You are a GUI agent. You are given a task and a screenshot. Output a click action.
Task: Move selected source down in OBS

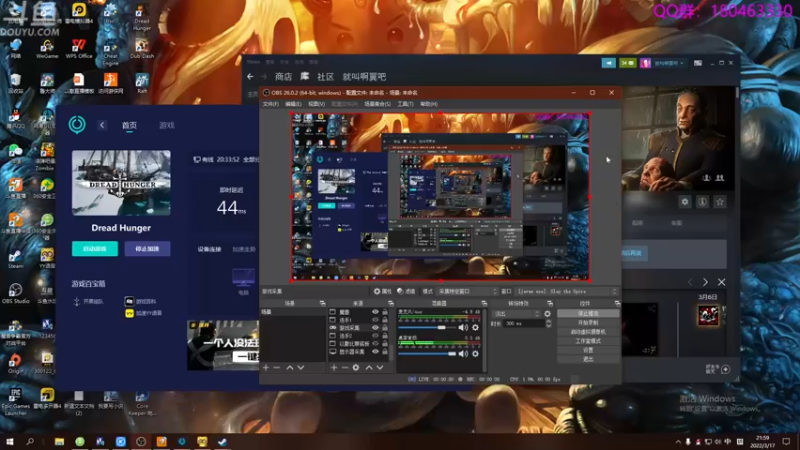[x=380, y=367]
